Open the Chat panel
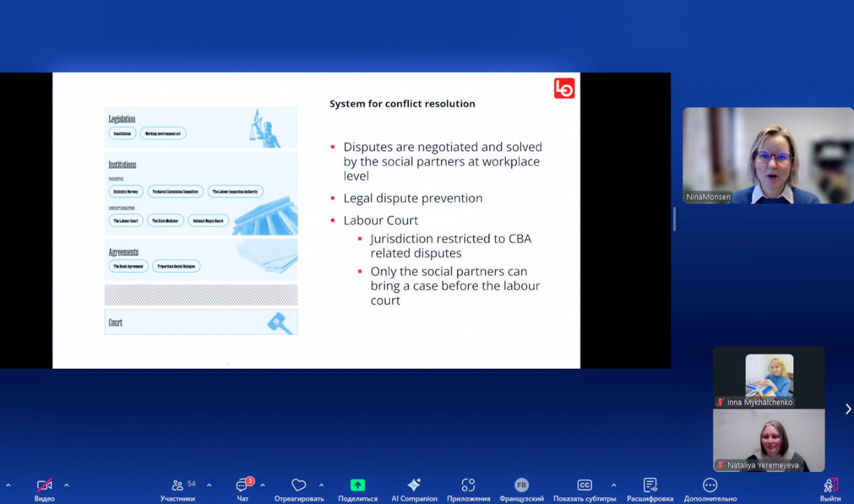 (x=242, y=489)
